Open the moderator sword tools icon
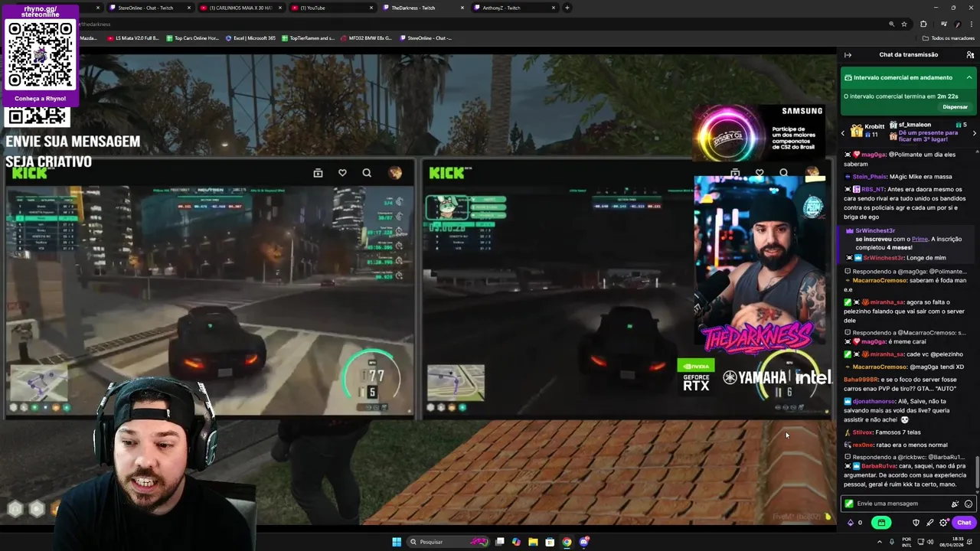The height and width of the screenshot is (551, 980). click(929, 523)
